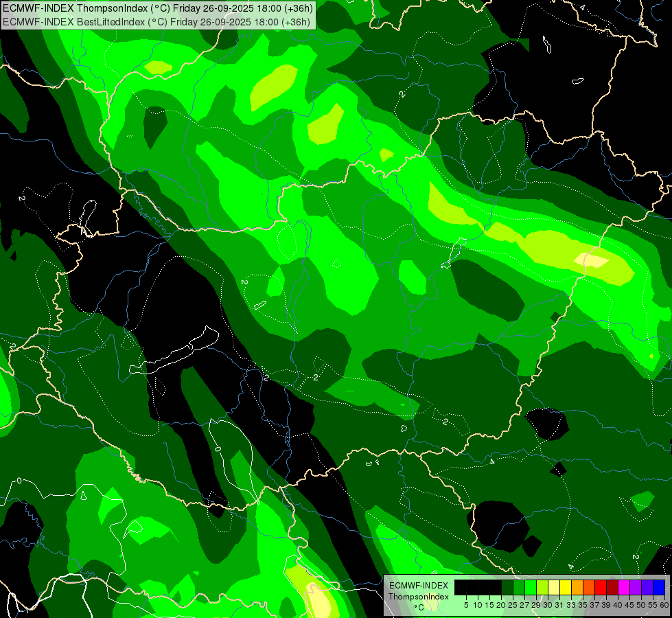Image resolution: width=672 pixels, height=618 pixels.
Task: Click the legend tick label 10
Action: (x=478, y=605)
